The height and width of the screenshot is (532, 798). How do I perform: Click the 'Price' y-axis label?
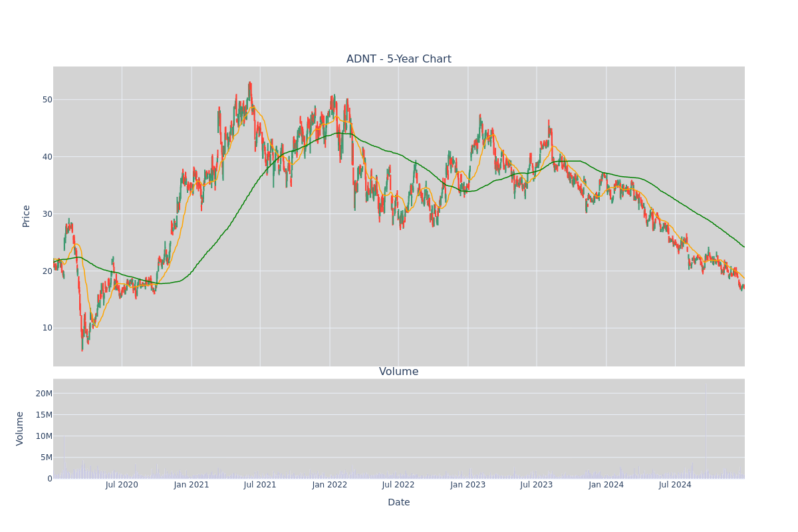(27, 216)
